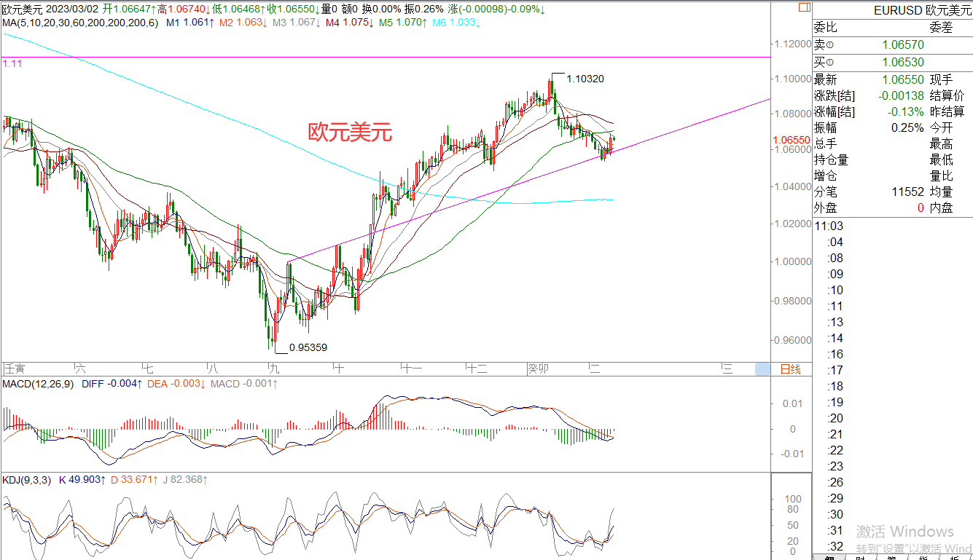The width and height of the screenshot is (973, 560).
Task: Click the 0.95359 low price marker
Action: (308, 347)
